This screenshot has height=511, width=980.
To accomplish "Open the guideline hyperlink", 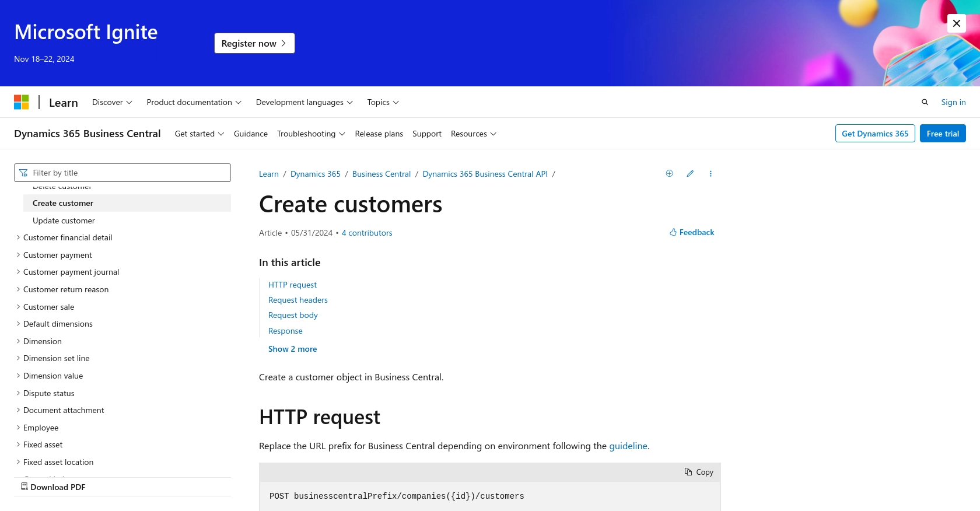I will pos(628,446).
